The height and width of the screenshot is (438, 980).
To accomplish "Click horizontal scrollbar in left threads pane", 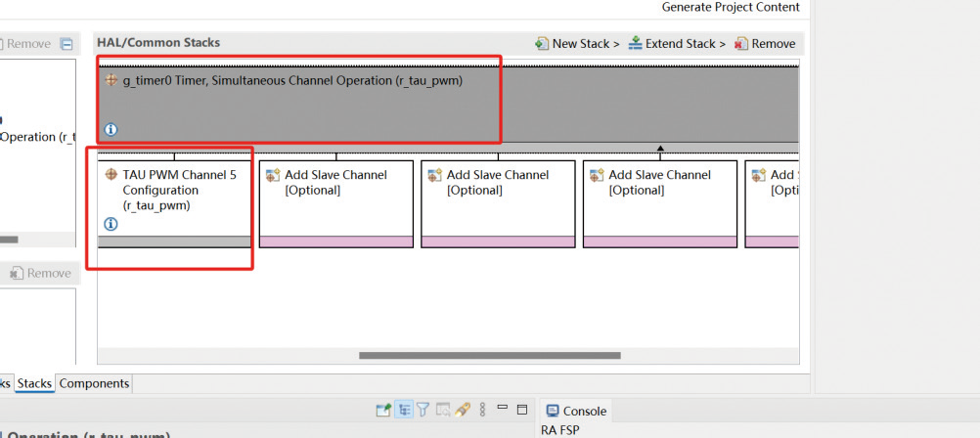I will (x=9, y=240).
